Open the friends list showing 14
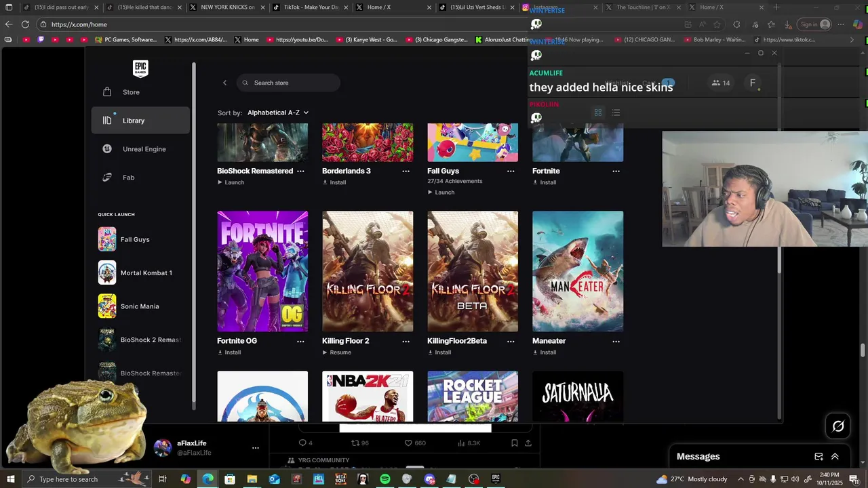 pos(721,83)
